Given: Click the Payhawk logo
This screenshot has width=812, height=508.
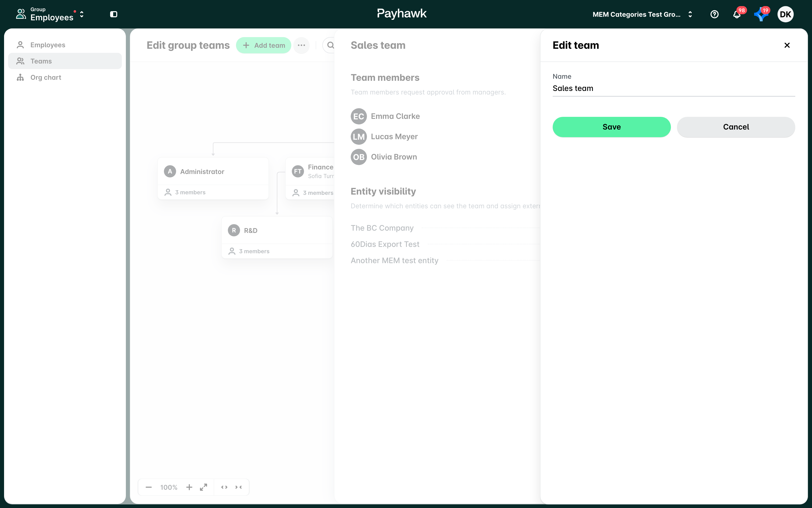Looking at the screenshot, I should (x=402, y=14).
